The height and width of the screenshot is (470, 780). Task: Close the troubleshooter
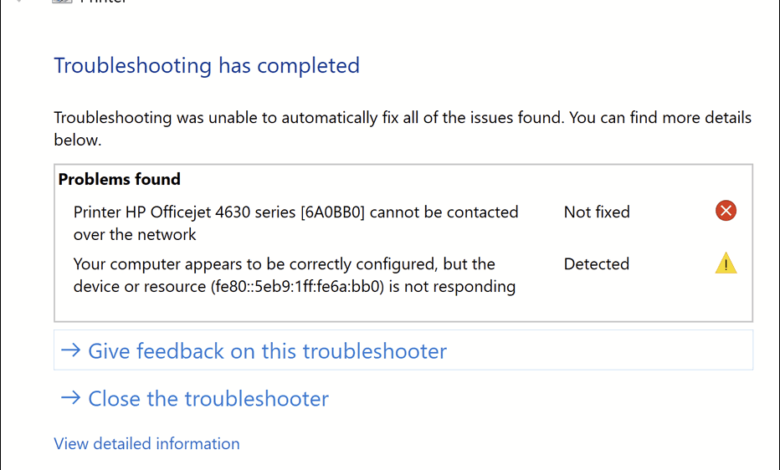208,399
